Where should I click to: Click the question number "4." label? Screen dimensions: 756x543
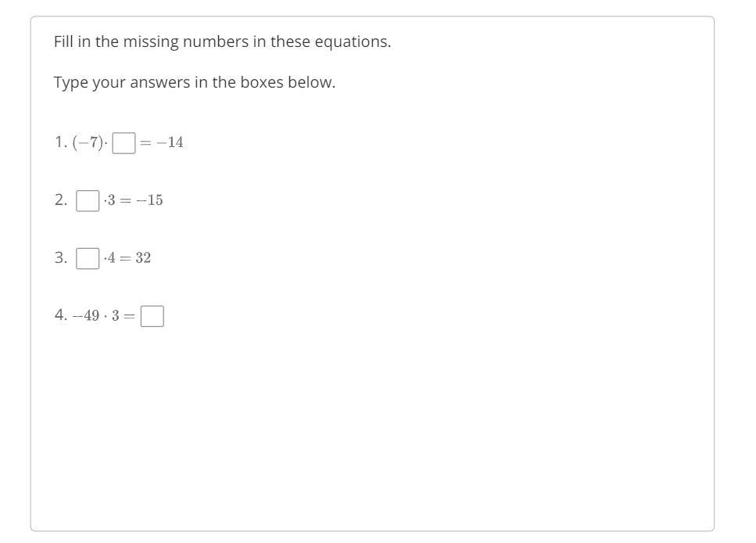point(61,315)
